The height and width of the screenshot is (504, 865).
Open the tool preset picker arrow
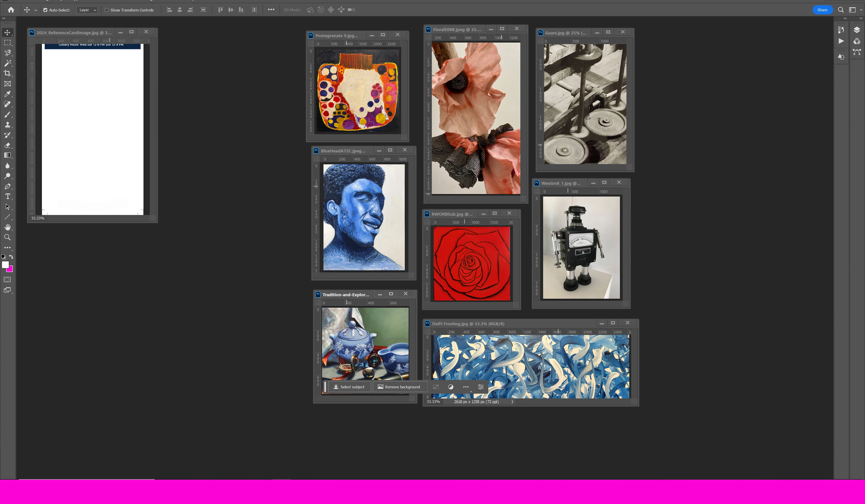[x=36, y=10]
